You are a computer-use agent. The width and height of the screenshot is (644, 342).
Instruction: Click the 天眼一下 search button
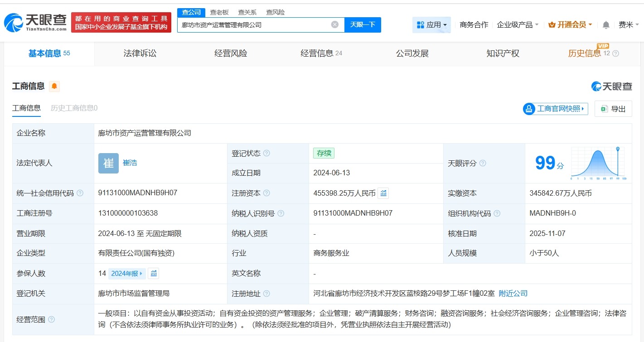point(363,24)
